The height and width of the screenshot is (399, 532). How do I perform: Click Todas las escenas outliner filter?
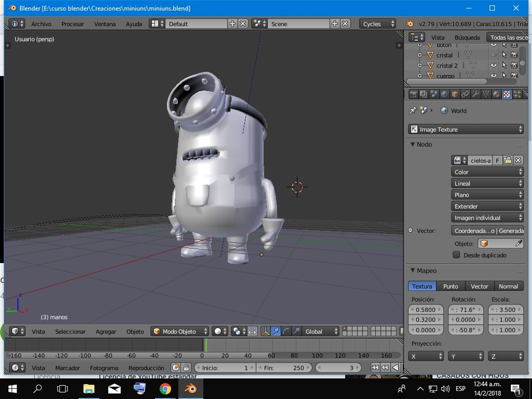pyautogui.click(x=508, y=37)
